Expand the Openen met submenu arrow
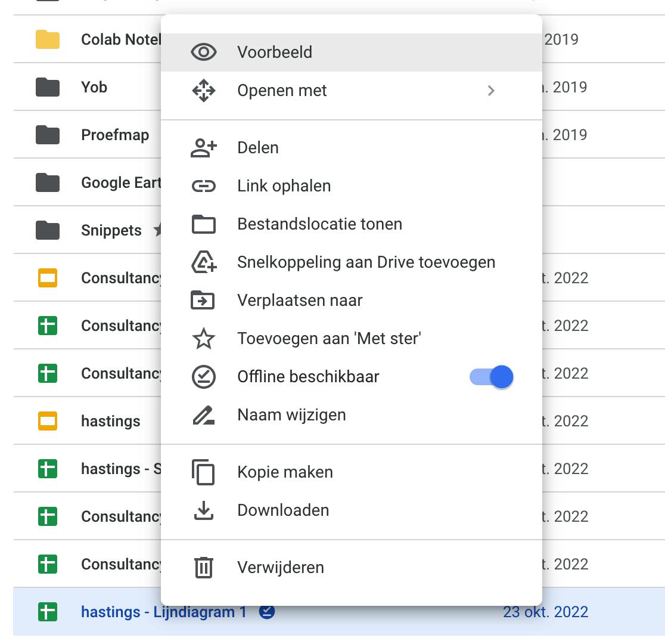Screen dimensions: 665x644 pyautogui.click(x=491, y=91)
